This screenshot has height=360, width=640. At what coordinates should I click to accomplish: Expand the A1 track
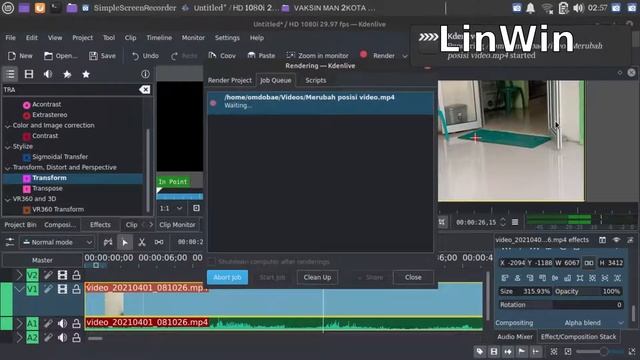click(19, 323)
